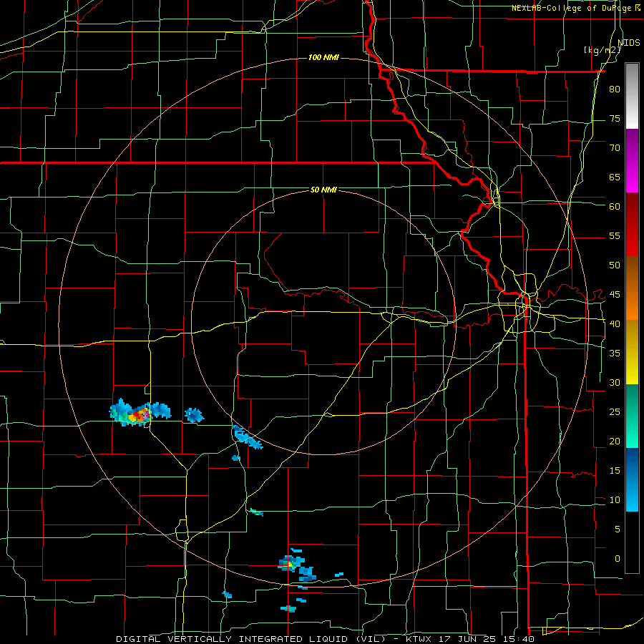Viewport: 644px width, 644px height.
Task: Click the legend value 35
Action: click(x=615, y=353)
